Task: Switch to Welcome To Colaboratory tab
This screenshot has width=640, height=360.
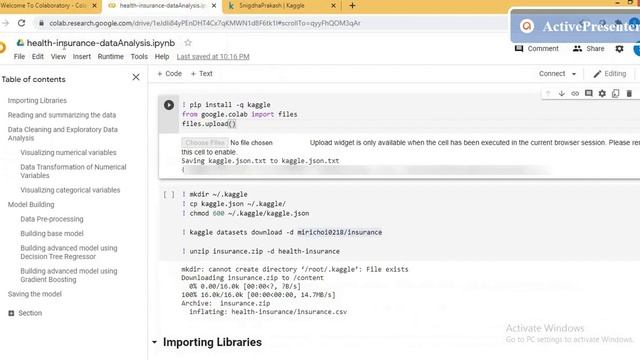Action: [x=45, y=6]
